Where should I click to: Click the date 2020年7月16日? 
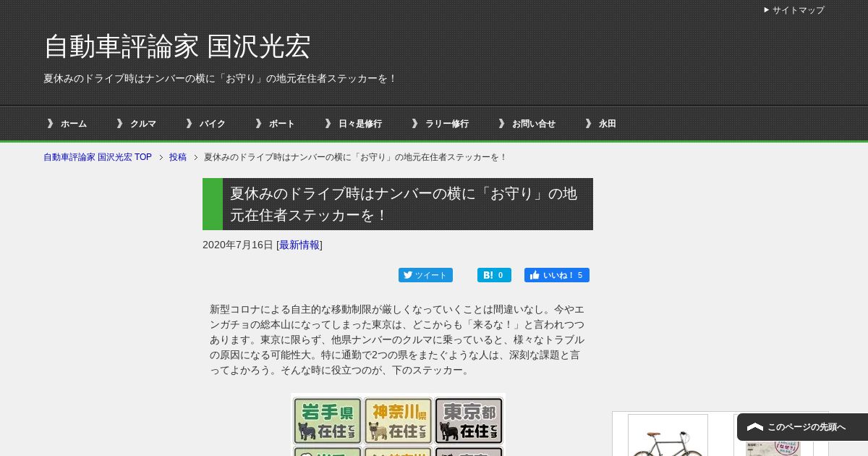point(238,245)
